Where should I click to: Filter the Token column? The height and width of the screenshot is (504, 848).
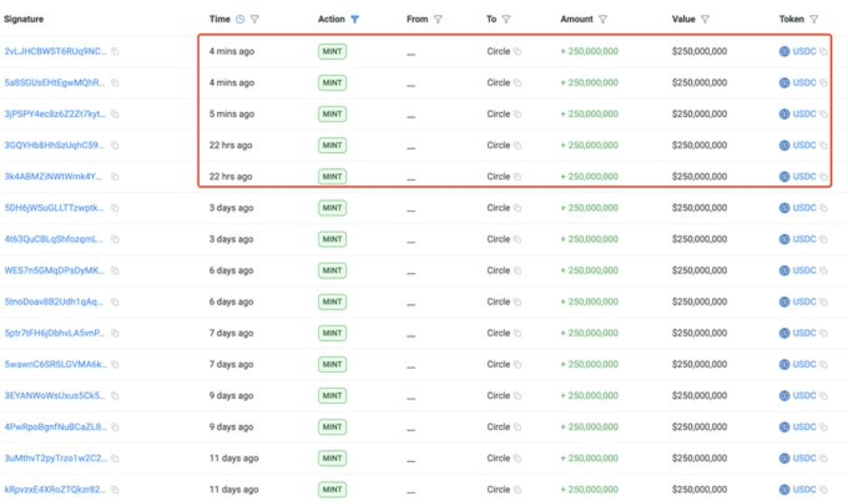(814, 19)
